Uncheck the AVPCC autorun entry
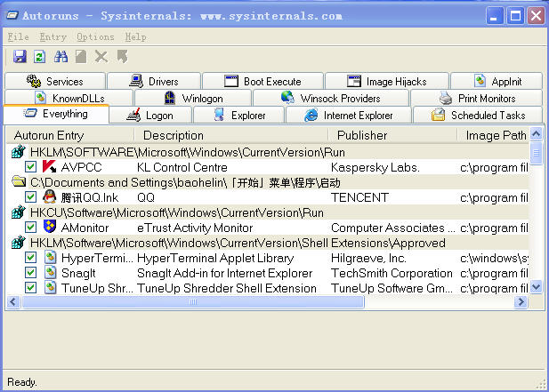The height and width of the screenshot is (392, 549). point(31,167)
